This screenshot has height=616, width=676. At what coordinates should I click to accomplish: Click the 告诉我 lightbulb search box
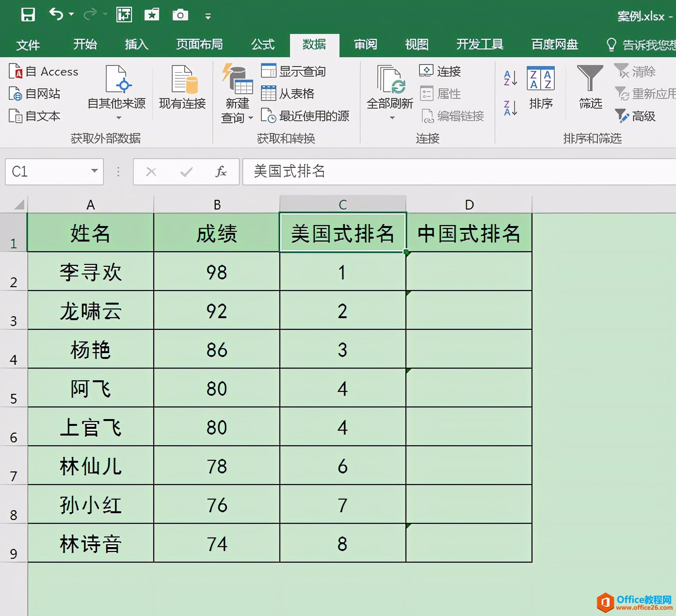641,45
